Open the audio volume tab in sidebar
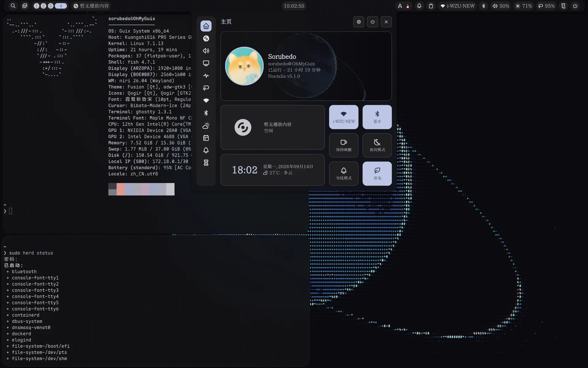Screen dimensions: 588x368 (206, 51)
